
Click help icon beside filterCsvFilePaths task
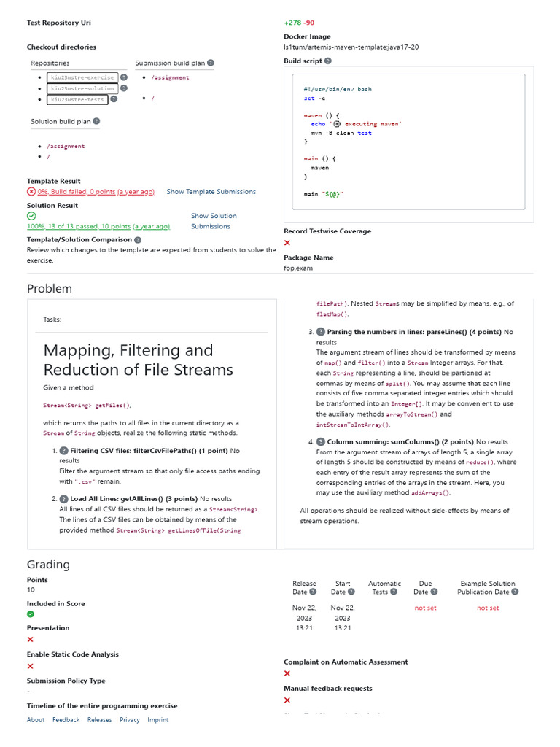tap(63, 451)
